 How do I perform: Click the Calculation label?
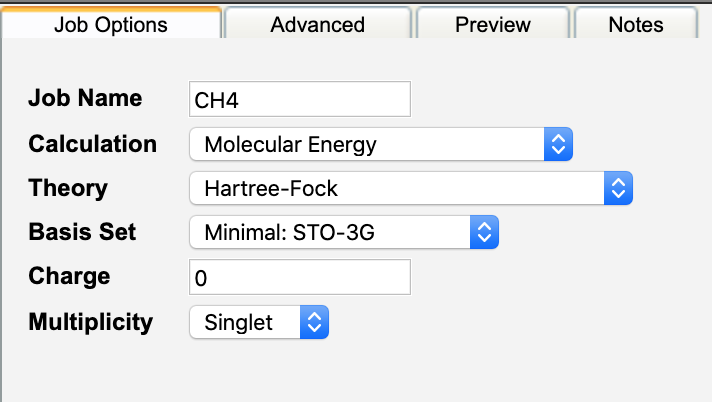point(93,143)
